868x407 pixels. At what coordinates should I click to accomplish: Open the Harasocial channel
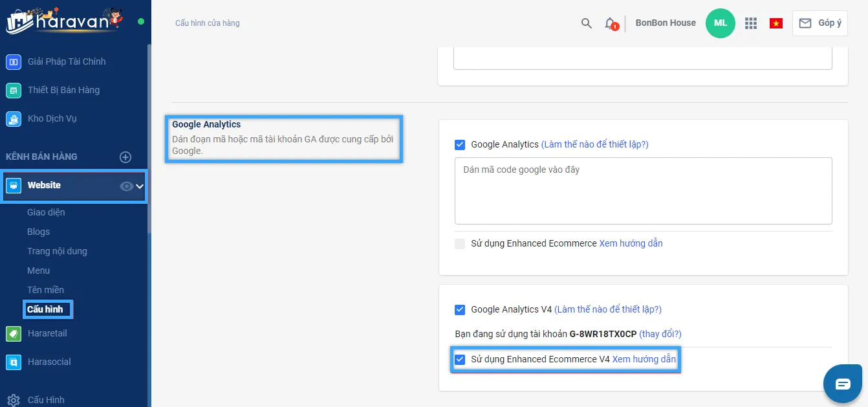coord(49,362)
